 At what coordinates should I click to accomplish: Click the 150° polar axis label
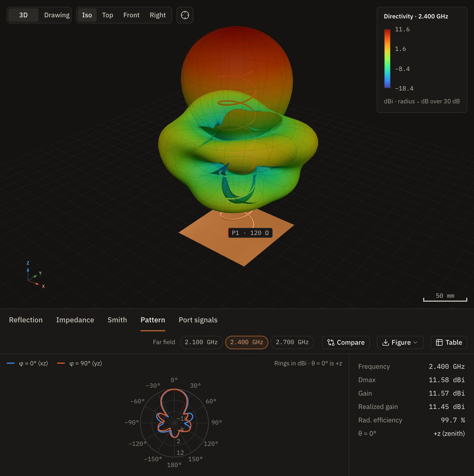click(196, 459)
